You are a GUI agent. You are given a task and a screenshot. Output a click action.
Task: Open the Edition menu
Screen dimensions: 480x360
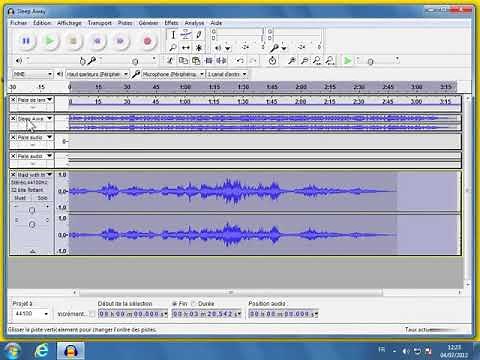tap(42, 23)
